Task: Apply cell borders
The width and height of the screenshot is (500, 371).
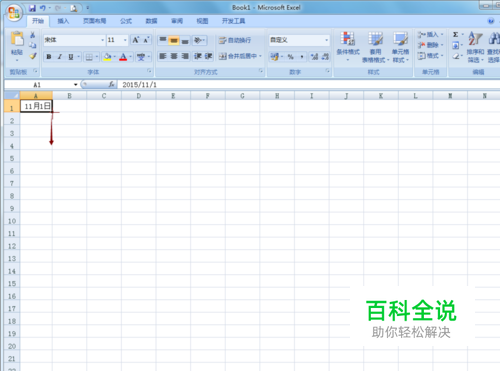Action: [x=89, y=57]
